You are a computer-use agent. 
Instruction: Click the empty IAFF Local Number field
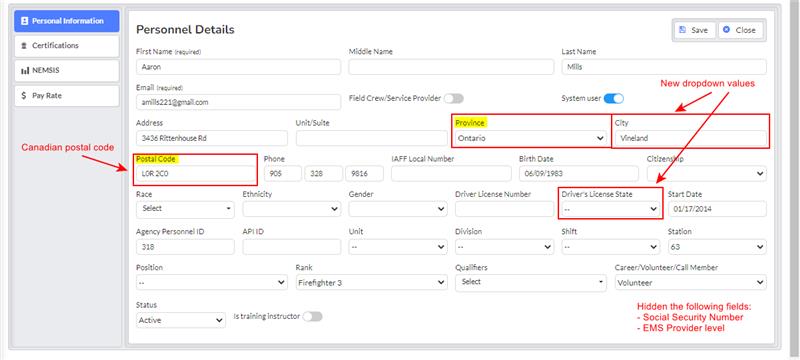tap(451, 173)
